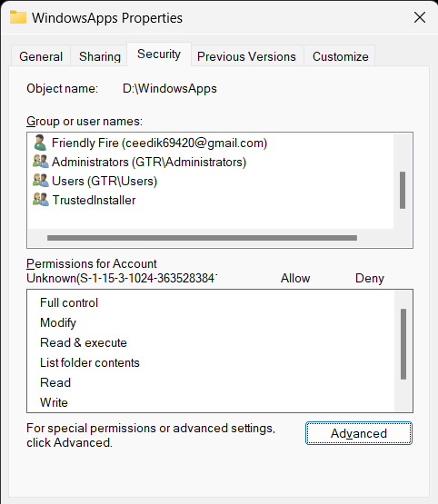Click the permissions list vertical scrollbar
This screenshot has height=504, width=438.
403,344
